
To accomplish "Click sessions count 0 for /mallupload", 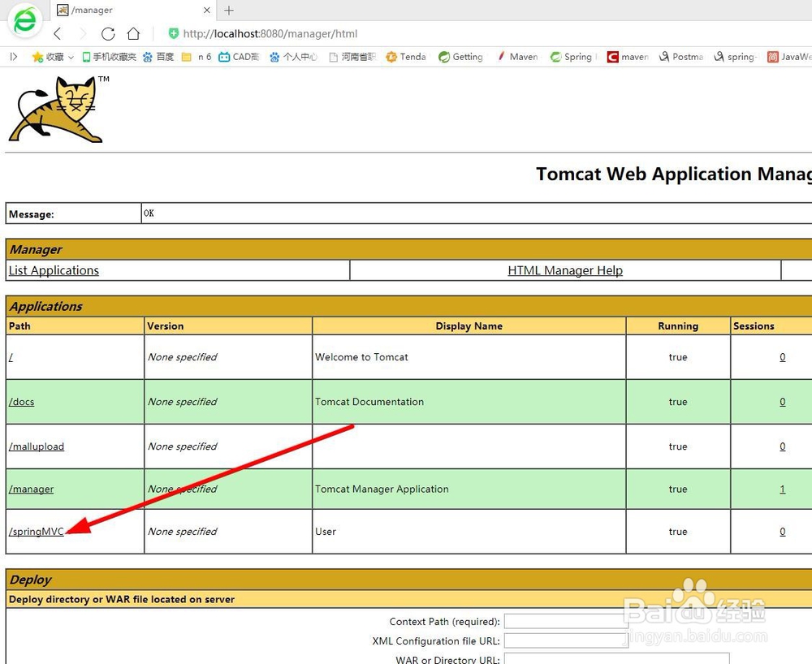I will point(783,446).
